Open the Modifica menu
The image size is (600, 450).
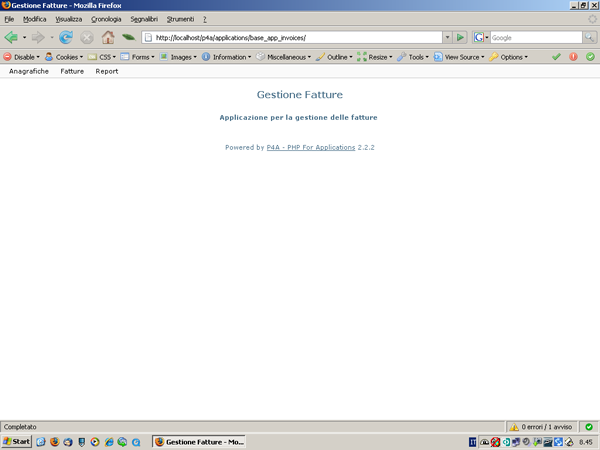[34, 19]
